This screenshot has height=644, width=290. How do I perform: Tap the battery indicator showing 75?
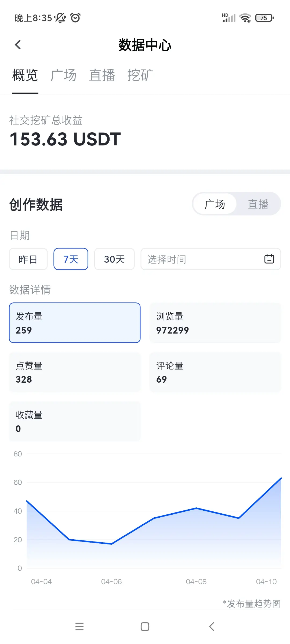click(x=264, y=18)
